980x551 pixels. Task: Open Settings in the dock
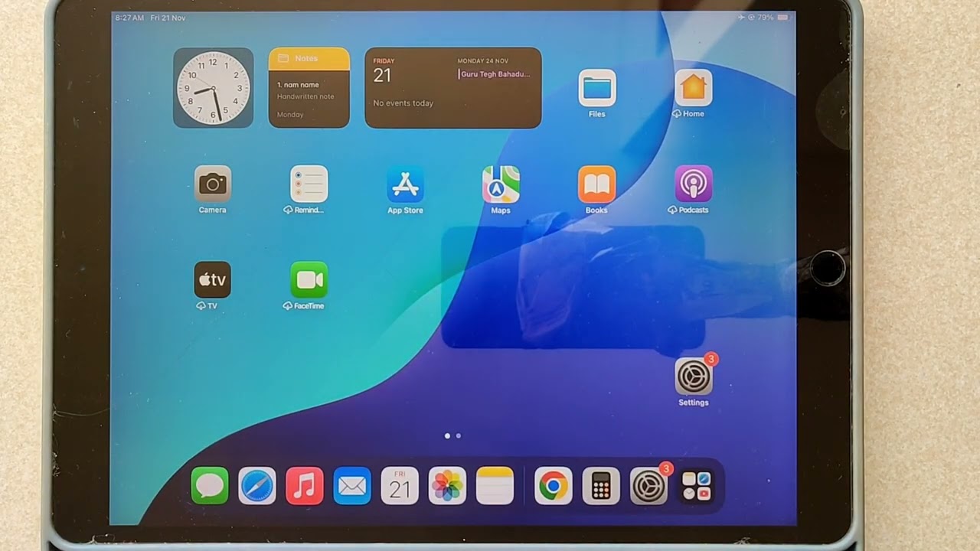(x=648, y=486)
